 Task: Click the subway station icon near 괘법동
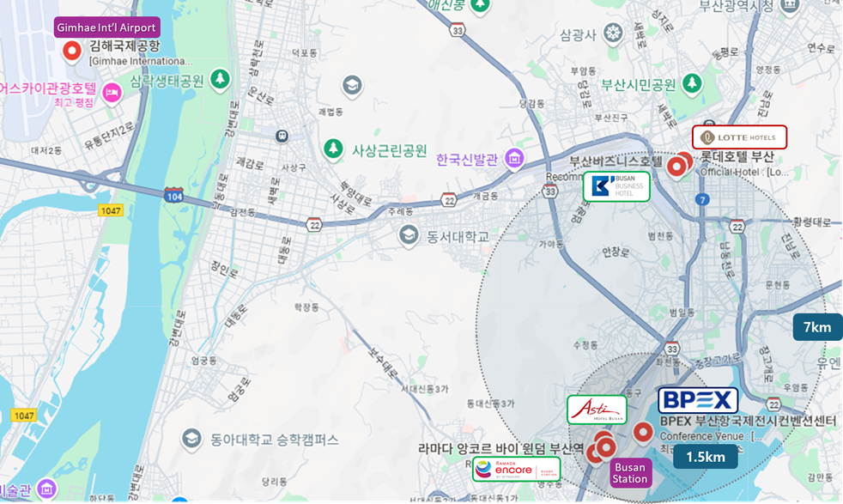point(282,136)
